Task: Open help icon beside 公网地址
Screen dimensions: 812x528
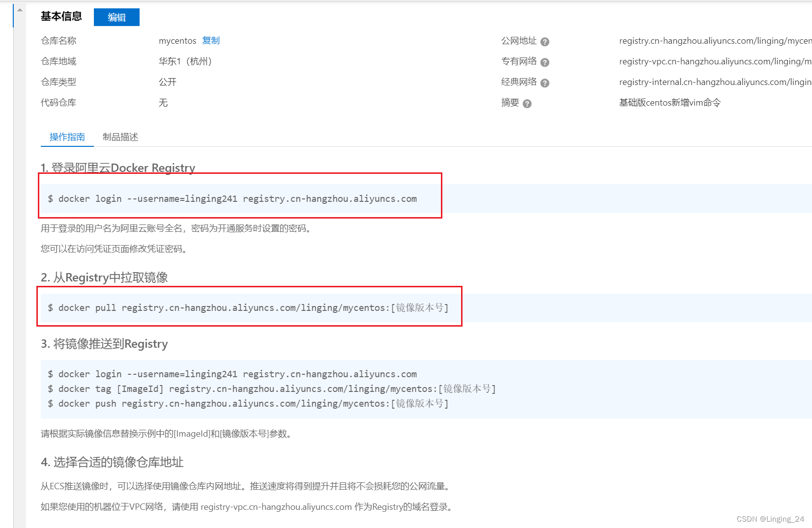Action: [x=545, y=42]
